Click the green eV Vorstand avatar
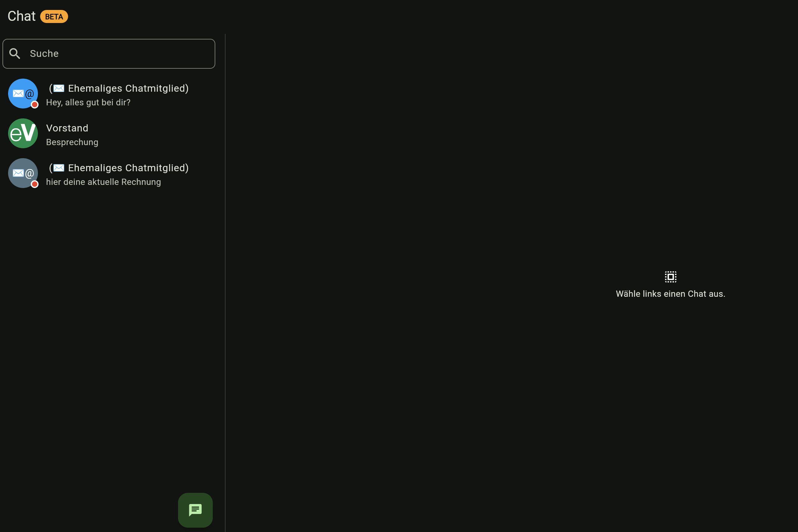Viewport: 798px width, 532px height. [x=23, y=133]
